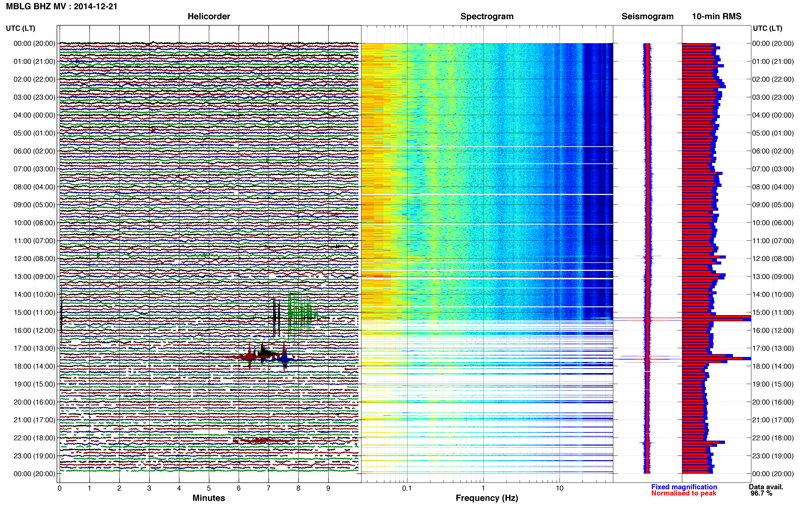The image size is (812, 508).
Task: Click the title 'MBLG BHZ MV : 2014-12-21'
Action: coord(61,6)
